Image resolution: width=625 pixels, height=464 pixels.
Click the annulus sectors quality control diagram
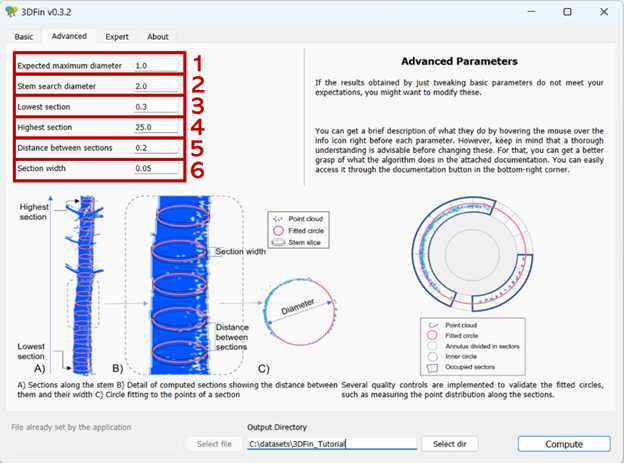click(x=472, y=254)
